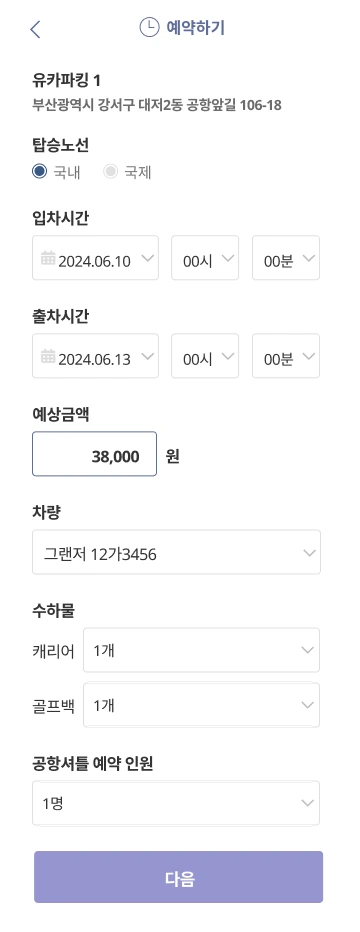
Task: Open the 입차시간 minute dropdown 00분
Action: pos(286,258)
